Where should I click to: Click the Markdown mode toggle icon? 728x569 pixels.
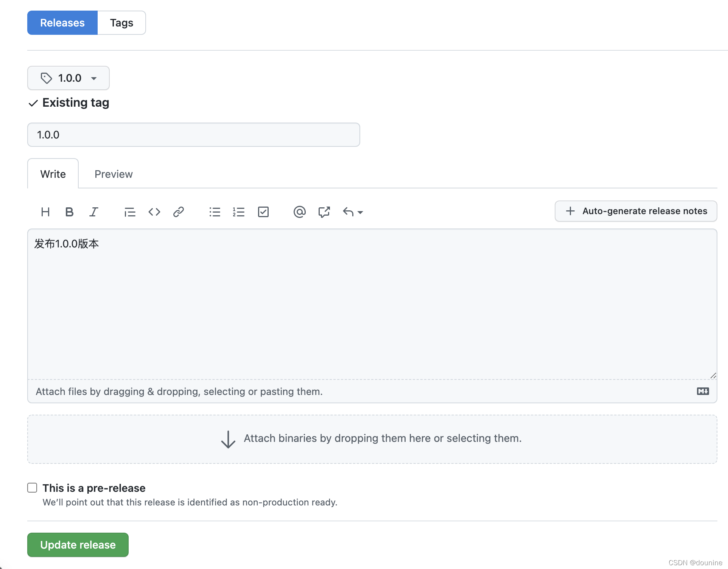click(x=704, y=391)
